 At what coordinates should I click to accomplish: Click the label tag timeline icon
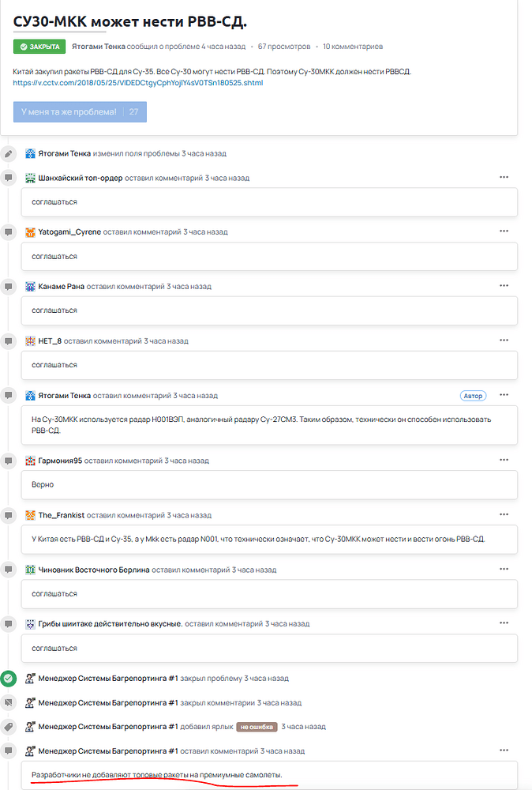(x=9, y=727)
